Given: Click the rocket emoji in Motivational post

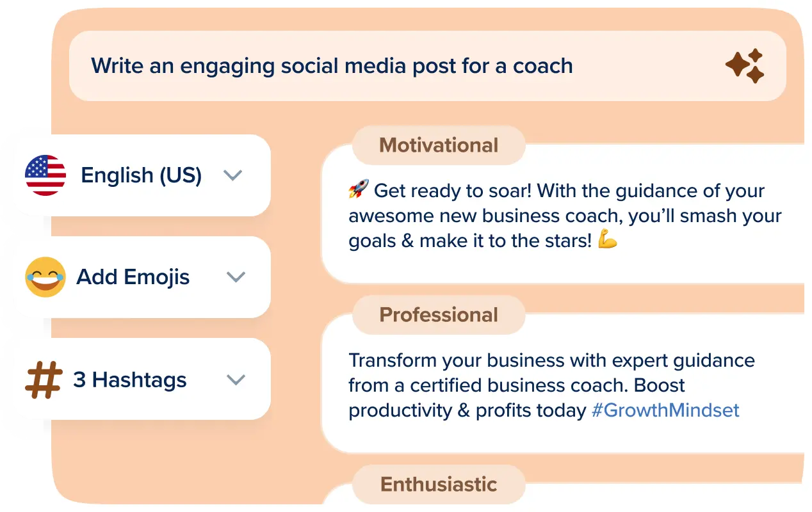Looking at the screenshot, I should [x=359, y=190].
